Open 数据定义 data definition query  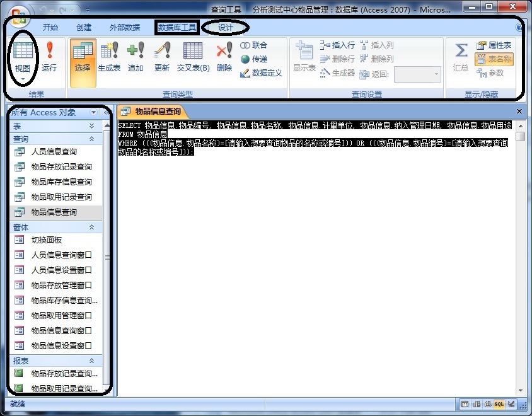[x=261, y=73]
